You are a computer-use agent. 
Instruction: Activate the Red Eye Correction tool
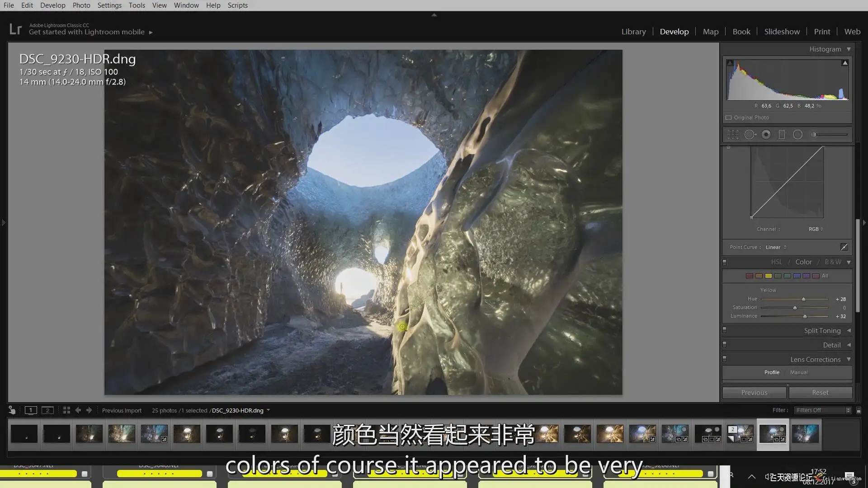[766, 135]
